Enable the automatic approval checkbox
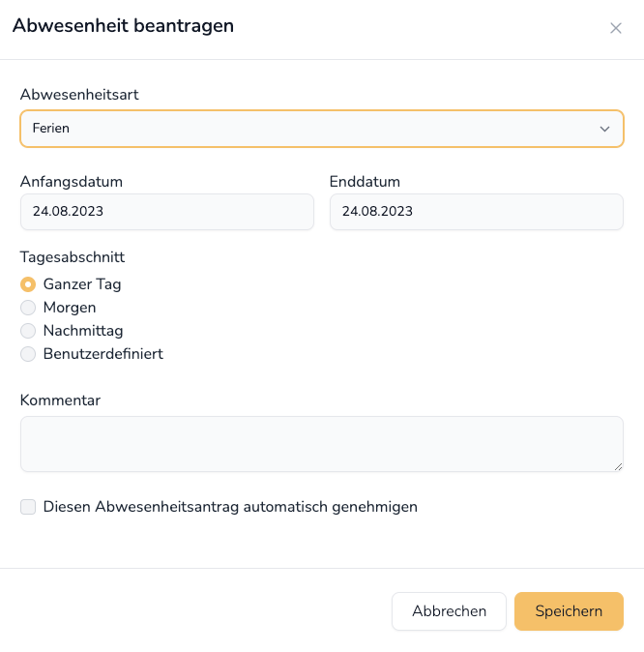Viewport: 644px width, 652px height. pyautogui.click(x=28, y=507)
